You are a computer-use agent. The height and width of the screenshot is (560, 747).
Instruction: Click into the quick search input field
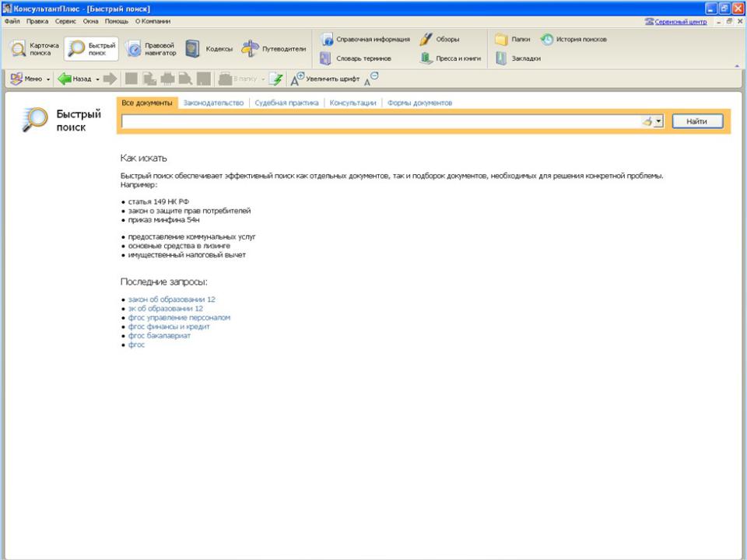click(x=381, y=121)
